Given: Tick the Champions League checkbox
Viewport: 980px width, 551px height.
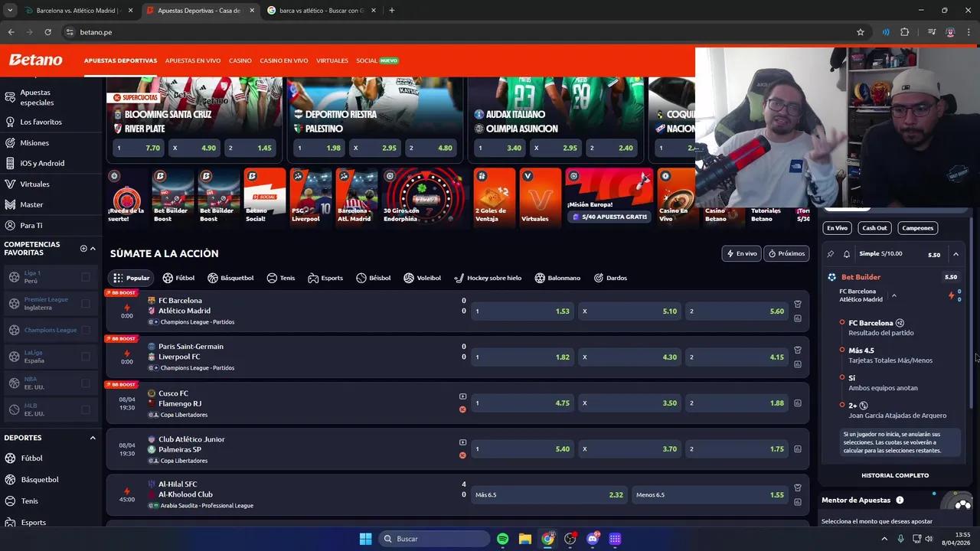Looking at the screenshot, I should point(85,330).
